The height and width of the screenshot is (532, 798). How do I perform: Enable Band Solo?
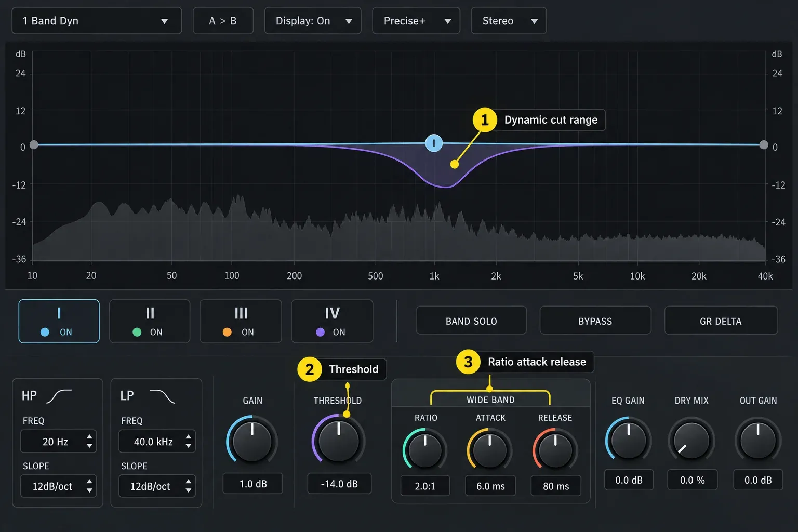tap(471, 321)
